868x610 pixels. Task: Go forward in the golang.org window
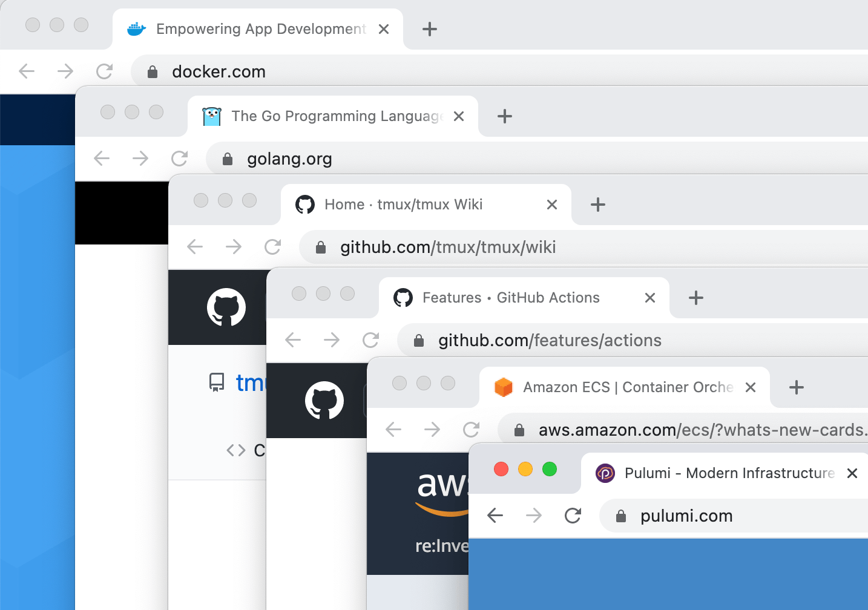(140, 159)
